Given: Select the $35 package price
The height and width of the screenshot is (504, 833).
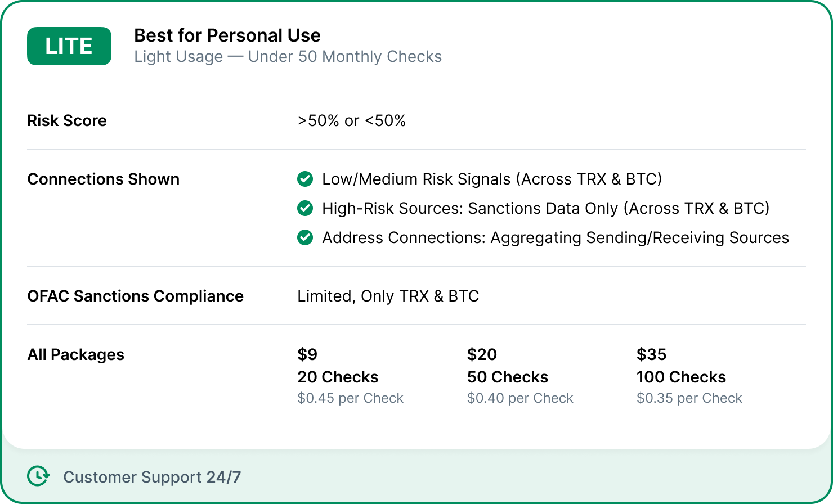Looking at the screenshot, I should [651, 354].
